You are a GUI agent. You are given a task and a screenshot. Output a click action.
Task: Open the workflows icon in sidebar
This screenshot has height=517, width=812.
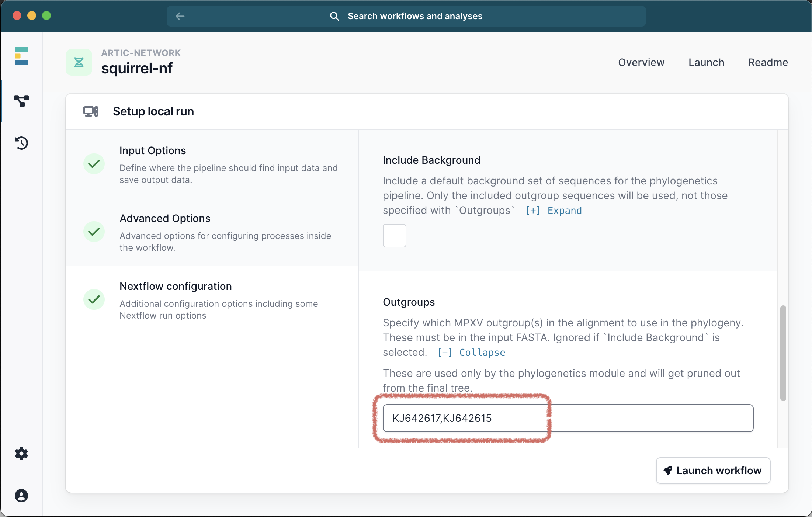tap(21, 101)
